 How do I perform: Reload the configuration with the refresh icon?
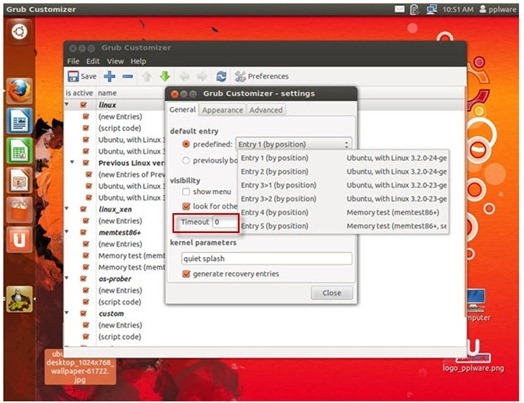(221, 77)
